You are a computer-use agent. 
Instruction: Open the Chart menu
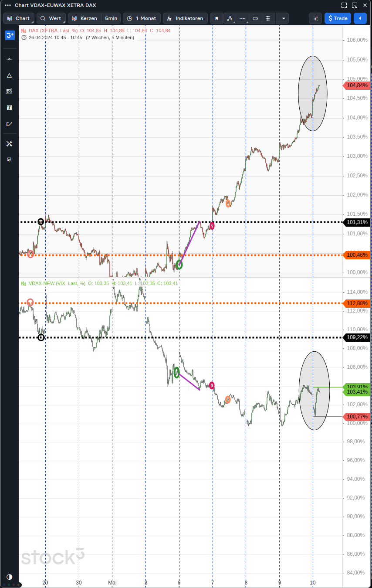18,18
